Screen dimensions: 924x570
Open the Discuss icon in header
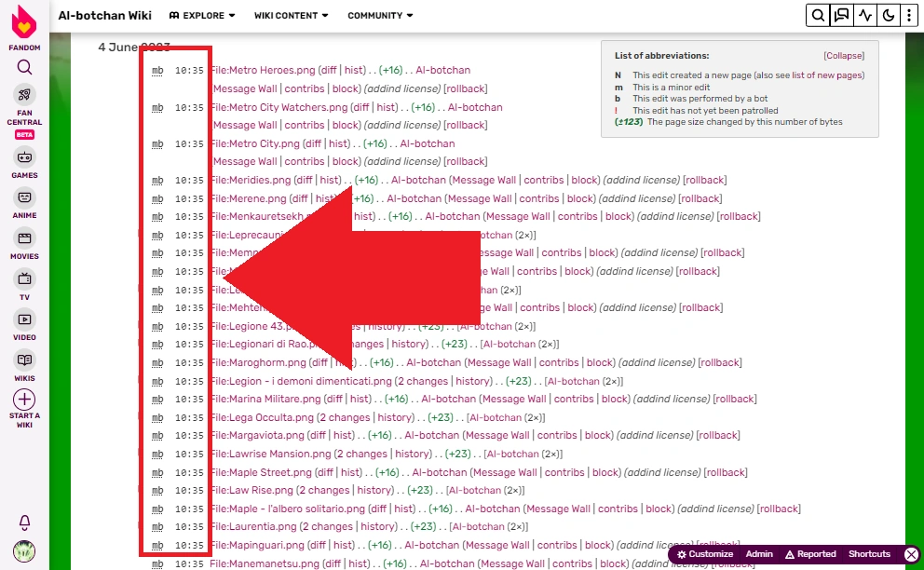[x=841, y=15]
